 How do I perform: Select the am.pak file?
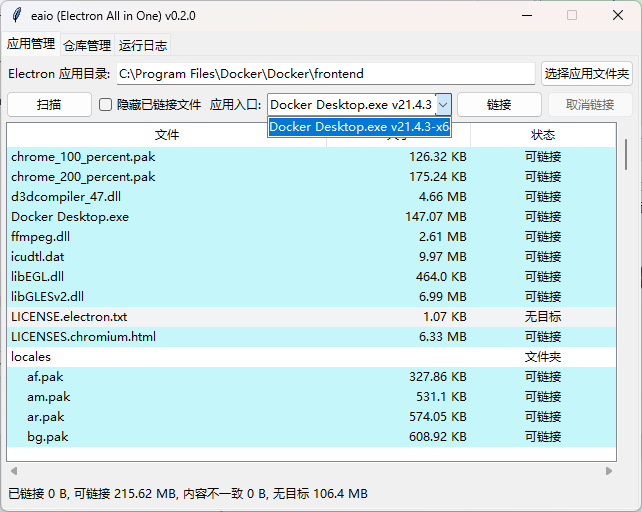click(x=311, y=397)
